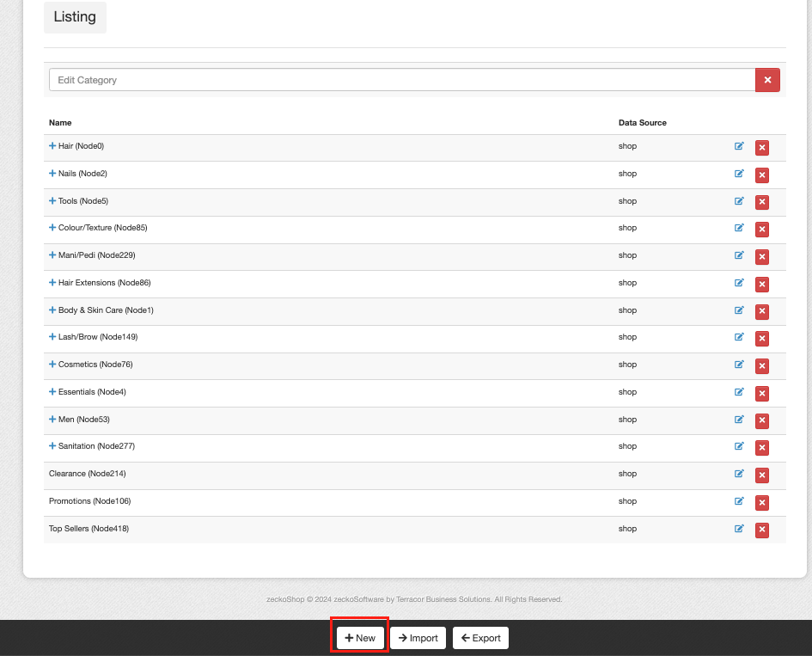Expand the Cosmetics (Node76) node
The height and width of the screenshot is (656, 812).
(x=52, y=365)
